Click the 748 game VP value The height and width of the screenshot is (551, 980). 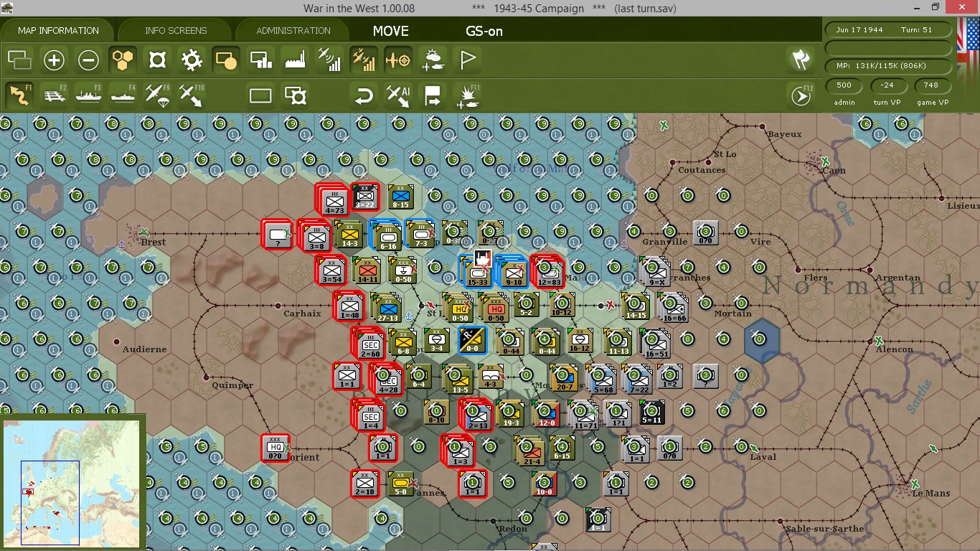(x=931, y=85)
